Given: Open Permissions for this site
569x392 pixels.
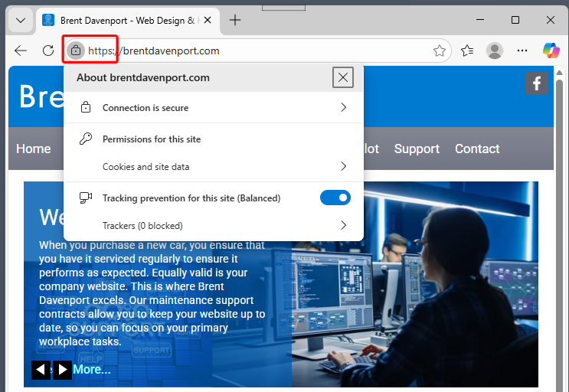Looking at the screenshot, I should click(152, 139).
